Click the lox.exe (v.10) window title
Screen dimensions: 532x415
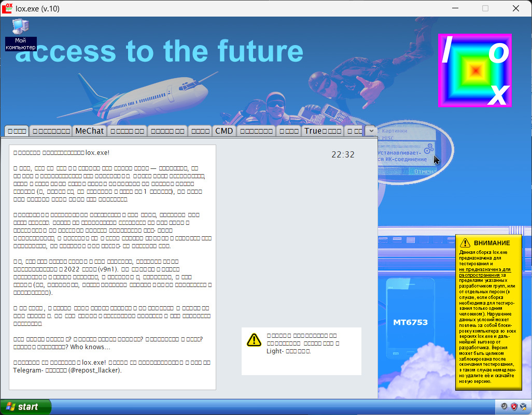tap(38, 8)
